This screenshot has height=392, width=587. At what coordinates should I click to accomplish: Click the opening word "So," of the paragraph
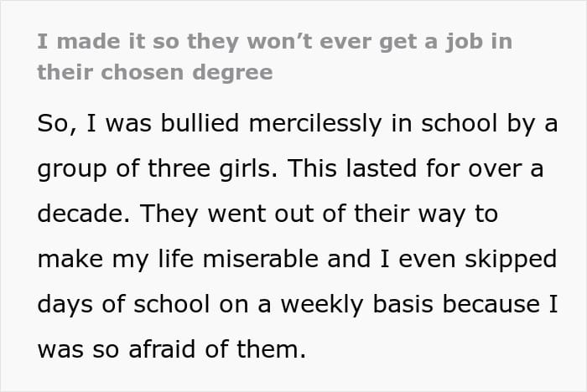point(54,125)
